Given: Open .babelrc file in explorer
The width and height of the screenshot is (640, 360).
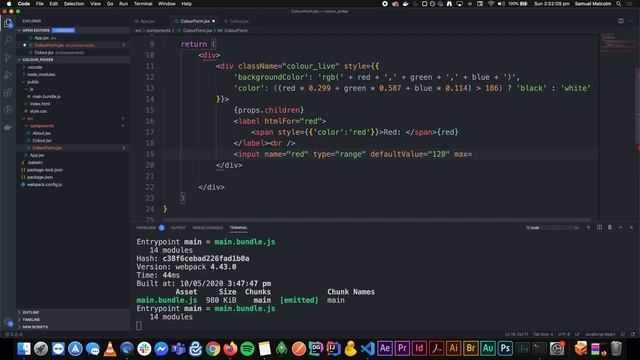Looking at the screenshot, I should click(35, 162).
